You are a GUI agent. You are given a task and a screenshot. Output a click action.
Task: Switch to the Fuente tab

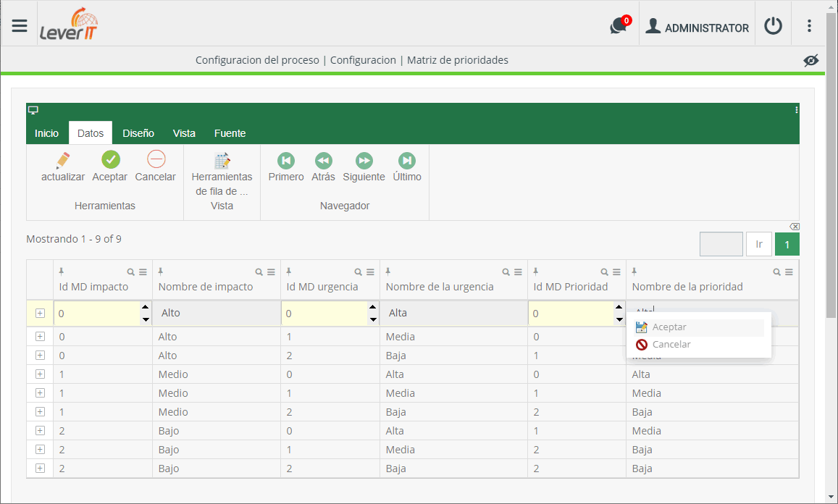230,133
